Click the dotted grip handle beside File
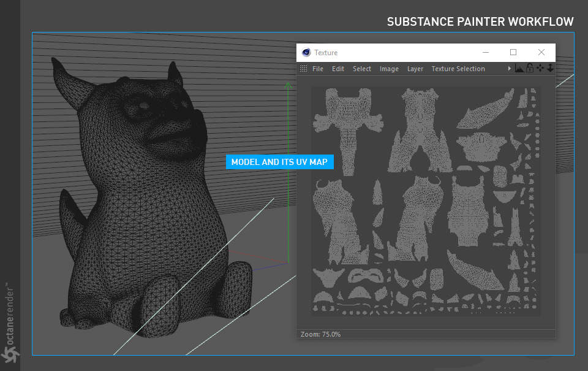588x371 pixels. (x=303, y=68)
